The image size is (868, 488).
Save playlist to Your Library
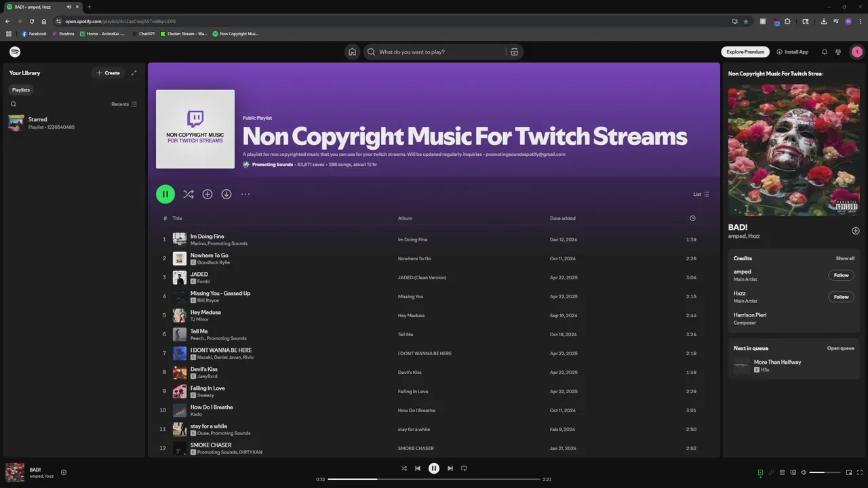click(x=208, y=194)
